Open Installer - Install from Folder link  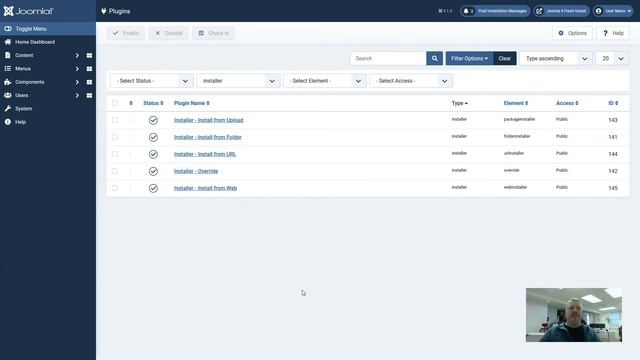(x=208, y=137)
